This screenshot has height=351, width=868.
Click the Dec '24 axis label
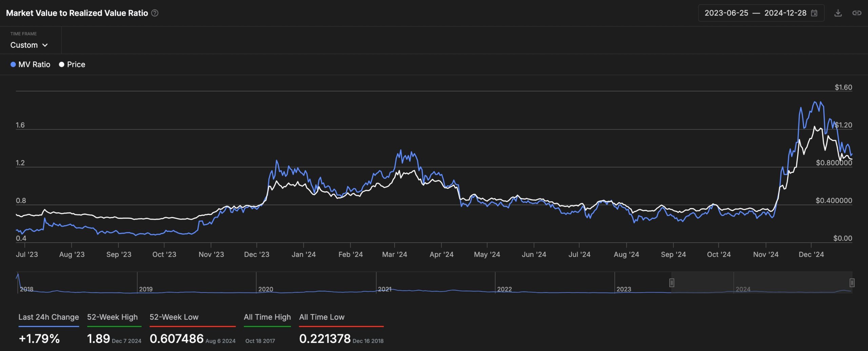[811, 255]
